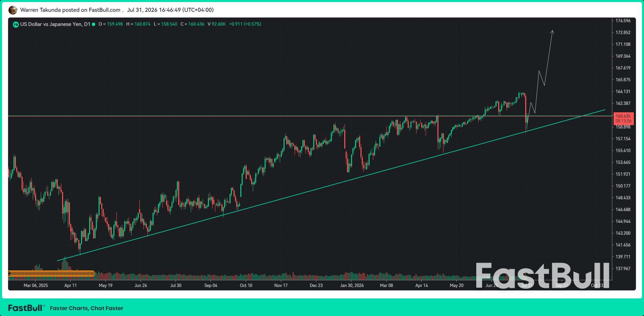Click the date label Apr 11

pyautogui.click(x=71, y=286)
